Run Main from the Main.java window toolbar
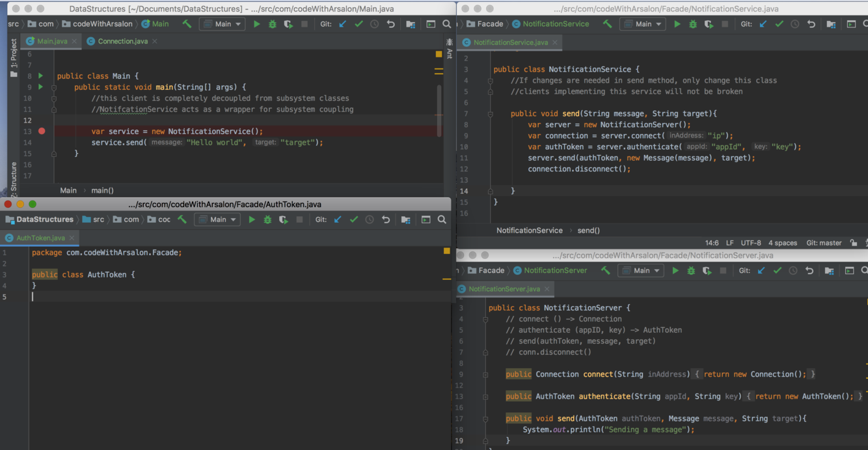This screenshot has width=868, height=450. point(256,24)
